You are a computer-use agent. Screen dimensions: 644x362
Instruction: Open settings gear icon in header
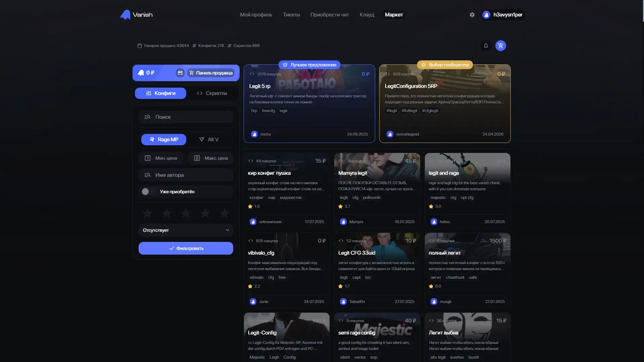point(472,15)
